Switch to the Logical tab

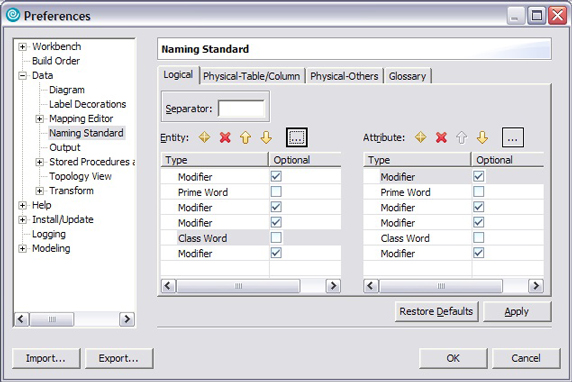coord(178,75)
